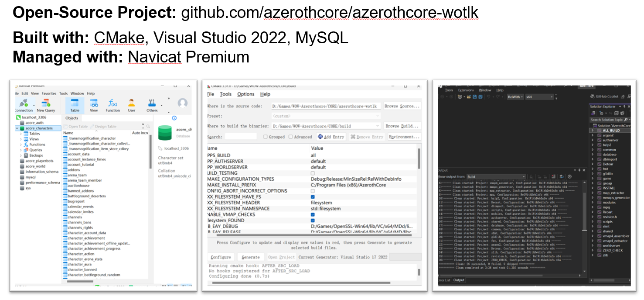Select the Objects tab in Navicat
Image resolution: width=644 pixels, height=300 pixels.
pyautogui.click(x=72, y=118)
